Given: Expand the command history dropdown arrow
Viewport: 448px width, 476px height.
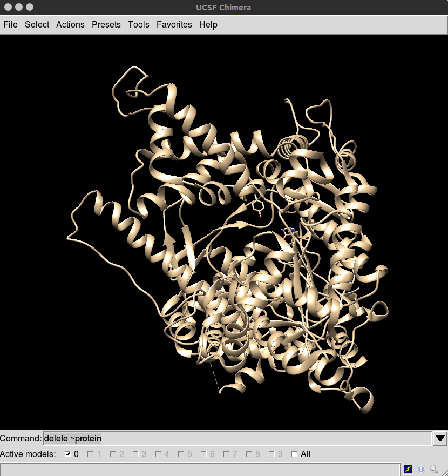Looking at the screenshot, I should (x=440, y=439).
